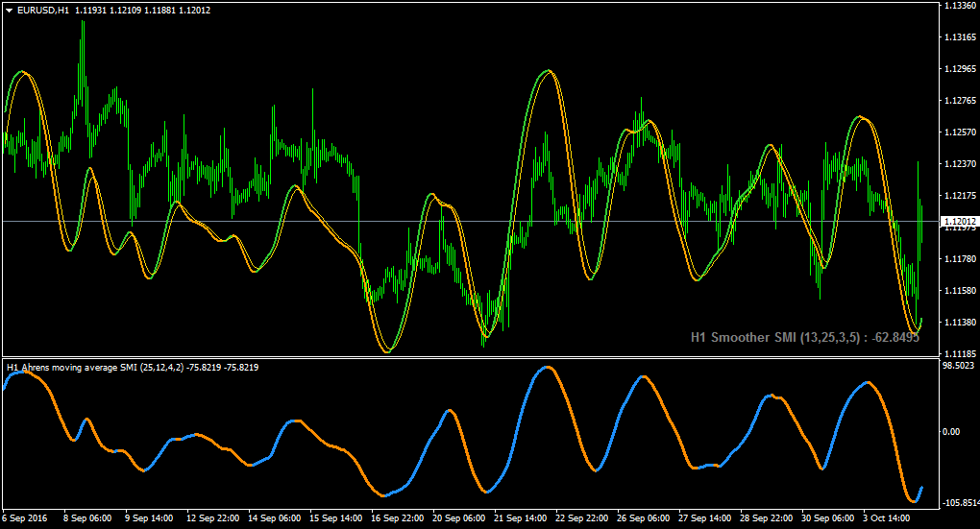Screen dimensions: 980x529
Task: Select the 1.13360 price scale value
Action: [960, 6]
